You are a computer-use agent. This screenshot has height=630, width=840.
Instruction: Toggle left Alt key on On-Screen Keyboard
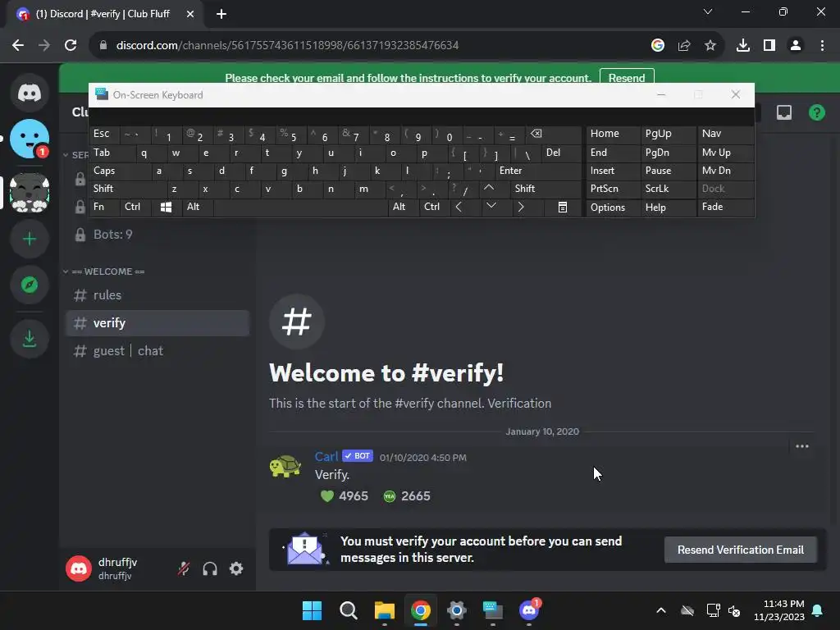(198, 208)
